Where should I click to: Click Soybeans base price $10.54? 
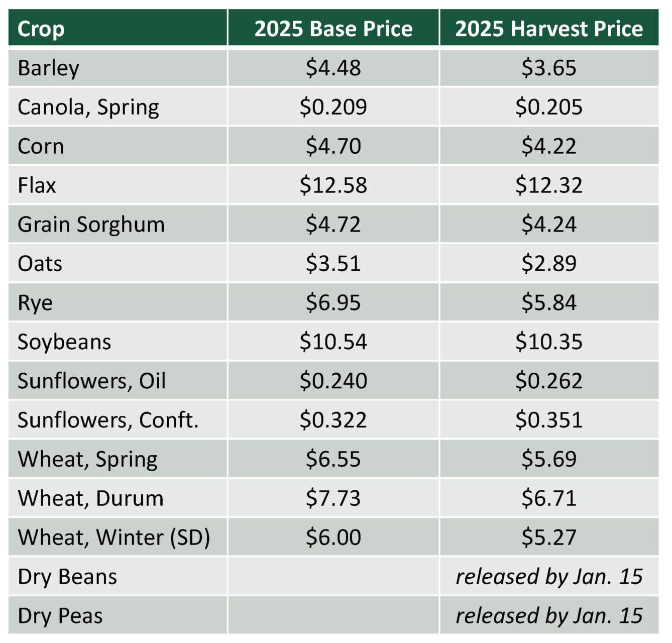coord(333,342)
